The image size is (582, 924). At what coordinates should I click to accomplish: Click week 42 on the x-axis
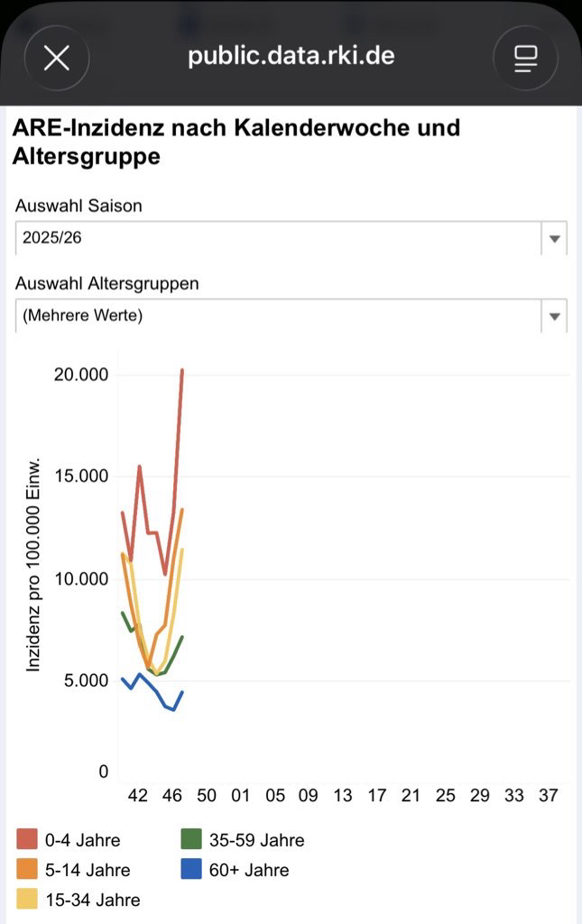tap(138, 796)
